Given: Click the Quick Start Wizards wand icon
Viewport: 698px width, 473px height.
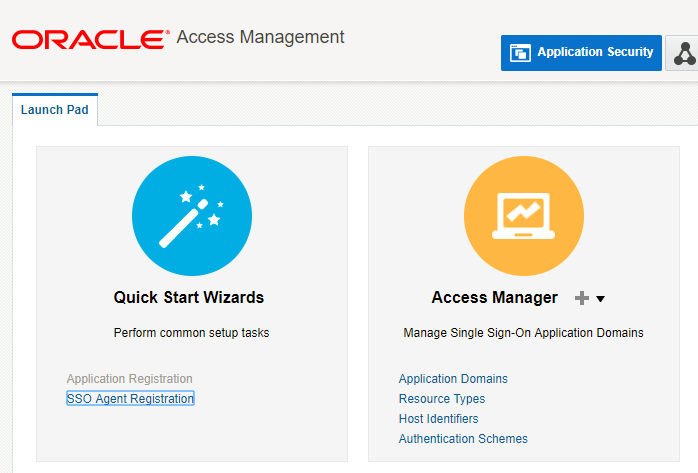Looking at the screenshot, I should coord(192,216).
